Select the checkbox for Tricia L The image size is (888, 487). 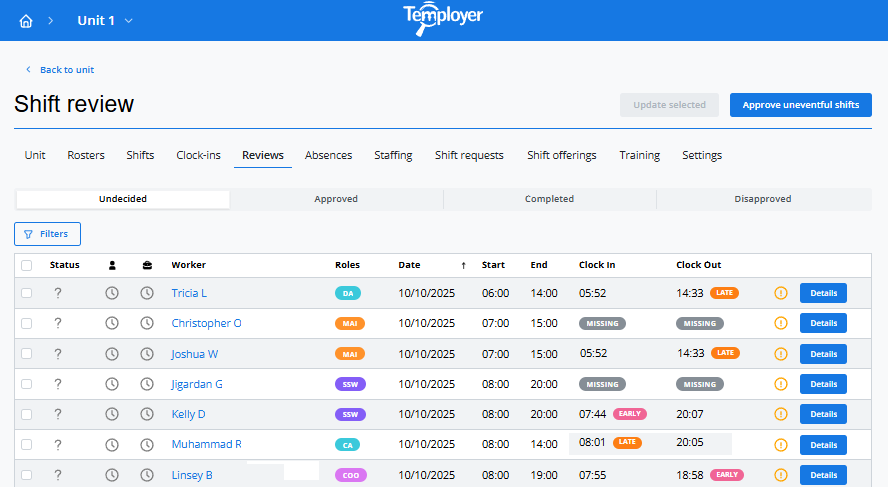(27, 293)
